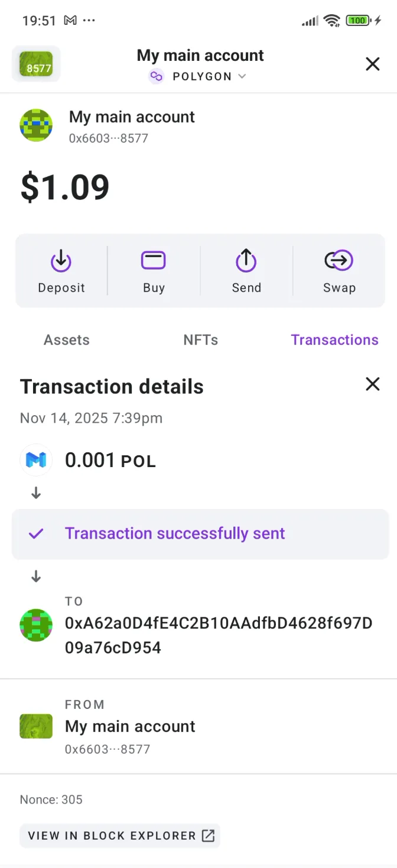This screenshot has height=868, width=397.
Task: Dismiss the account overview screen
Action: (372, 64)
